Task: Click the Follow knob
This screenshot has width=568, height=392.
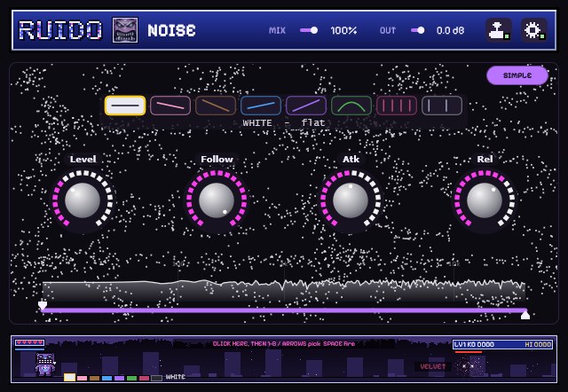Action: click(217, 200)
